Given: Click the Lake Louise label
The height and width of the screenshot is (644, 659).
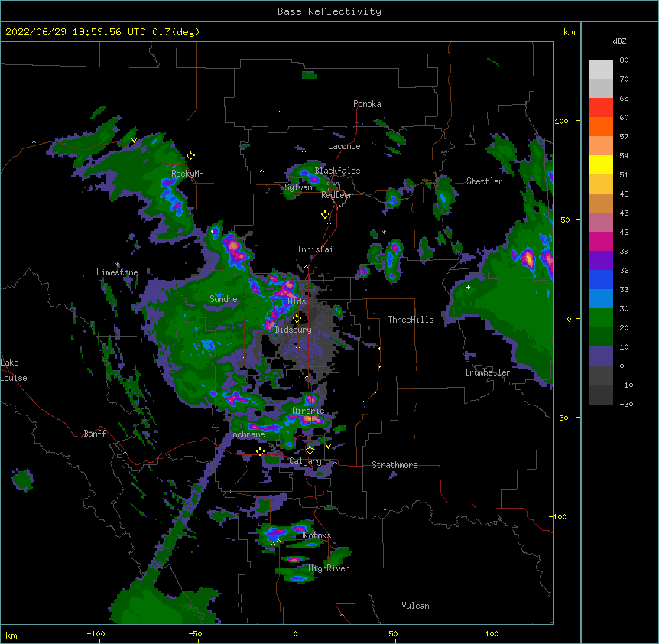Looking at the screenshot, I should pyautogui.click(x=14, y=370).
